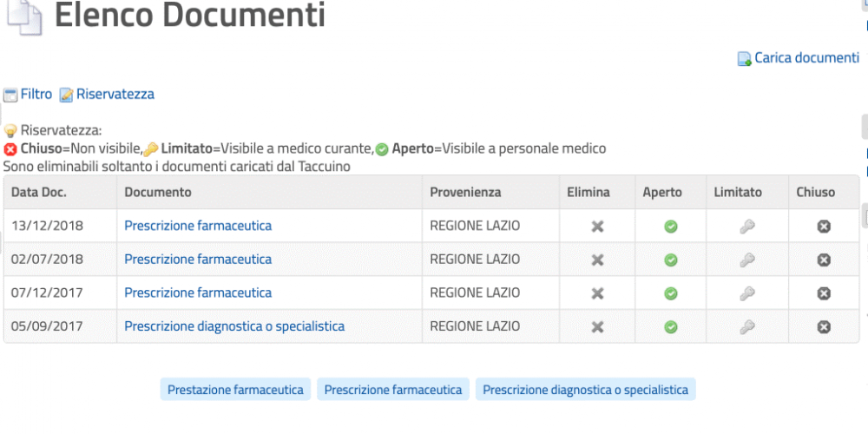The width and height of the screenshot is (868, 434).
Task: Select Prestazione farmaceutica filter tag
Action: tap(235, 390)
